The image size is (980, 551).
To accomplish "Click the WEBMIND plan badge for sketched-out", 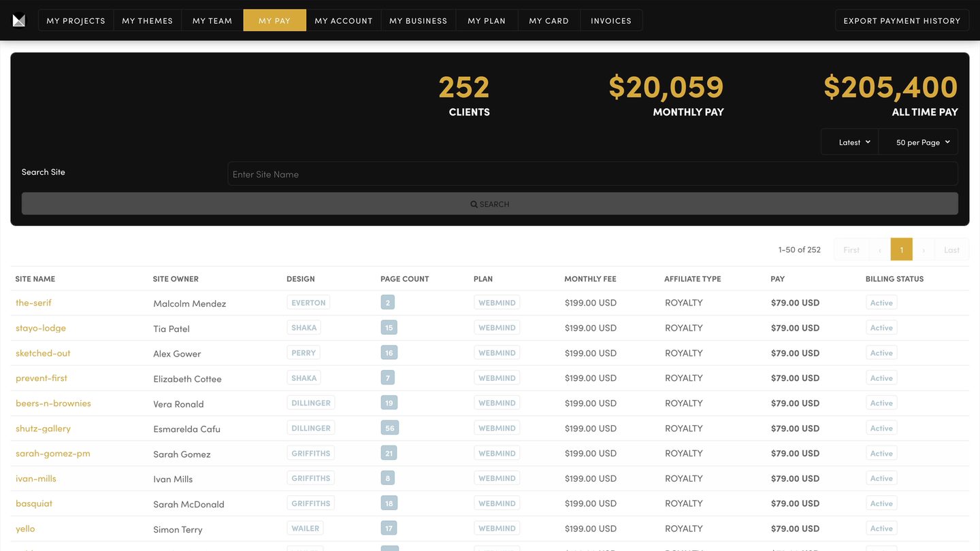I will 497,353.
